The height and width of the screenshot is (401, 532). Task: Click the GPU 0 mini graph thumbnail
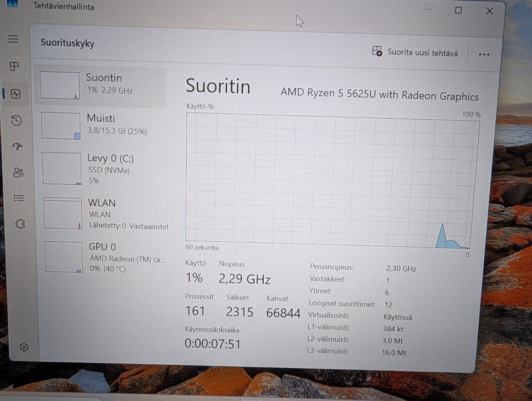click(x=64, y=257)
